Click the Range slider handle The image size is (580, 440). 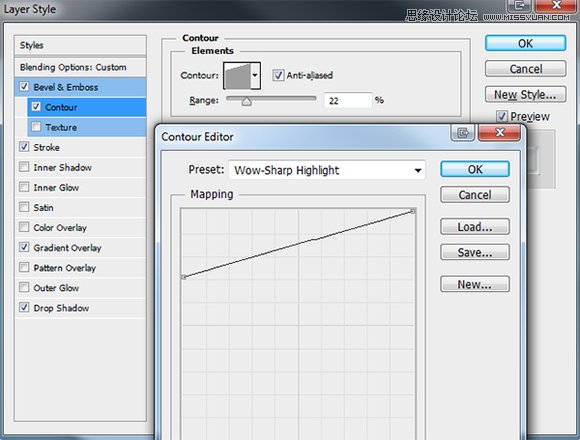point(247,102)
